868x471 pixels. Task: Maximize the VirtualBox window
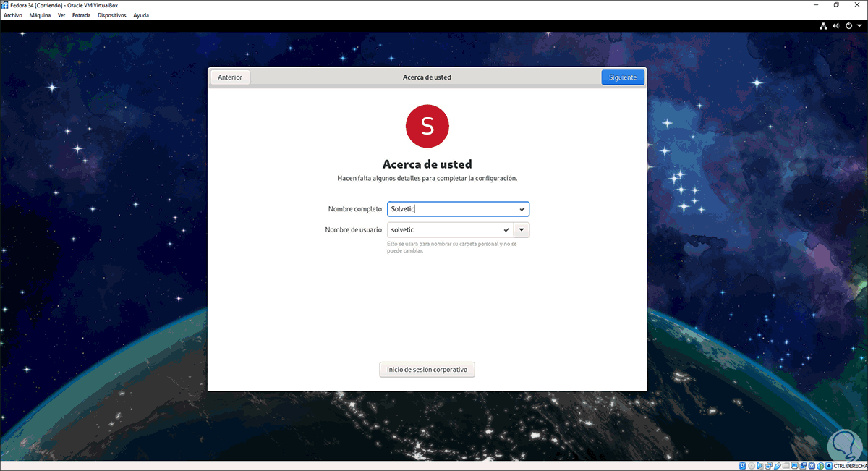coord(836,4)
